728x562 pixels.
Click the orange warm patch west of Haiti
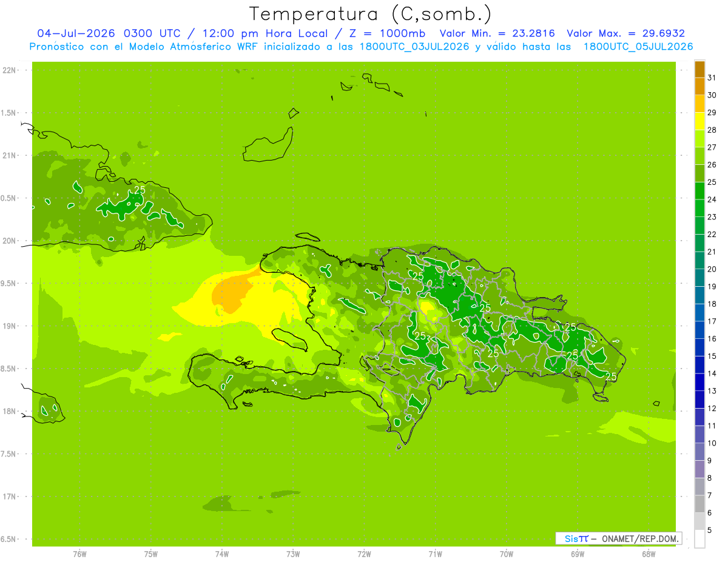(232, 292)
